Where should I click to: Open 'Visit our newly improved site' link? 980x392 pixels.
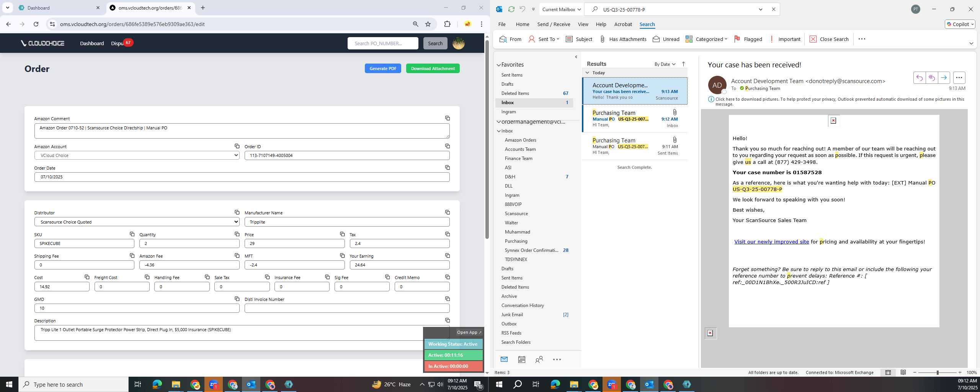coord(771,242)
